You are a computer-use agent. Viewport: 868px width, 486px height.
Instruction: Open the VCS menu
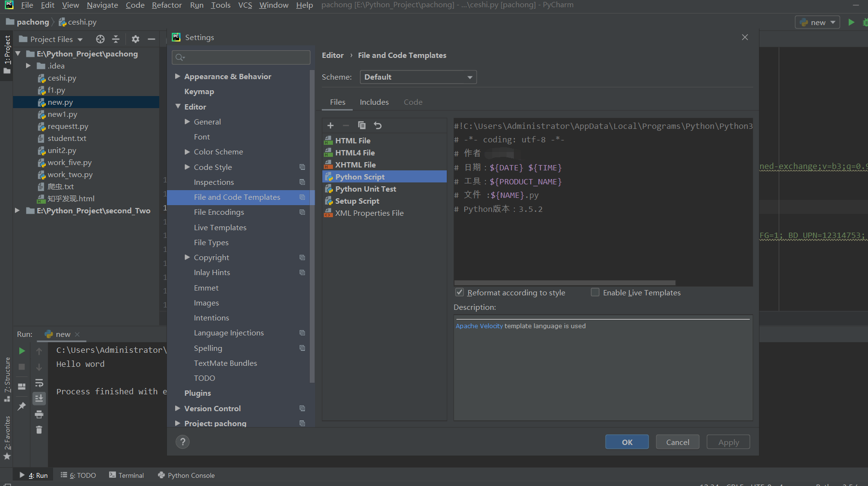(245, 5)
